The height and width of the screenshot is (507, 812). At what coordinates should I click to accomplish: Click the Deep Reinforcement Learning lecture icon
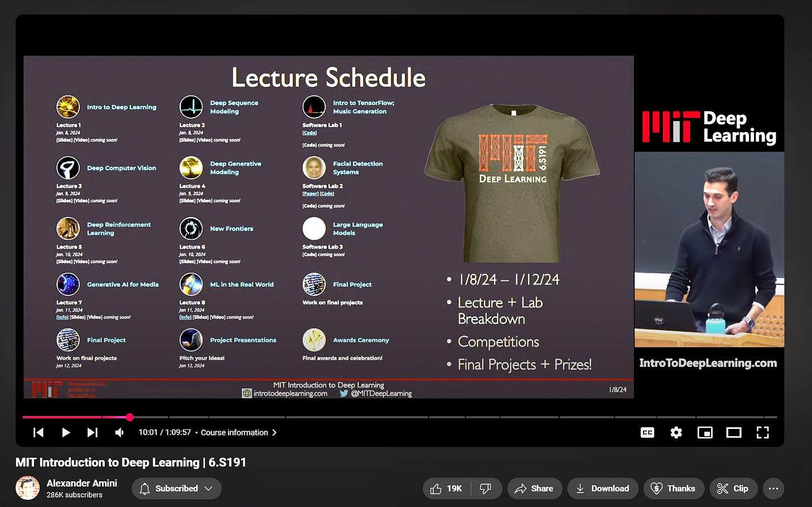click(68, 228)
